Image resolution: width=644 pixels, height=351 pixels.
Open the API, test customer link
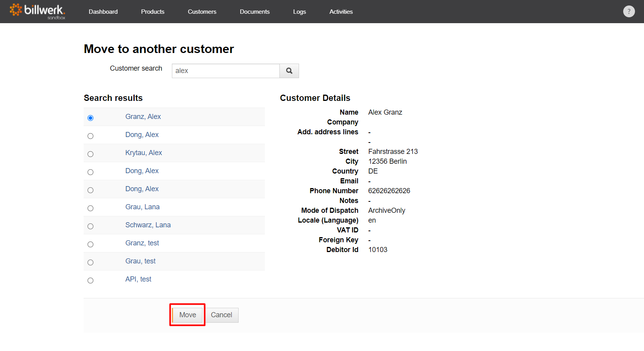point(138,279)
